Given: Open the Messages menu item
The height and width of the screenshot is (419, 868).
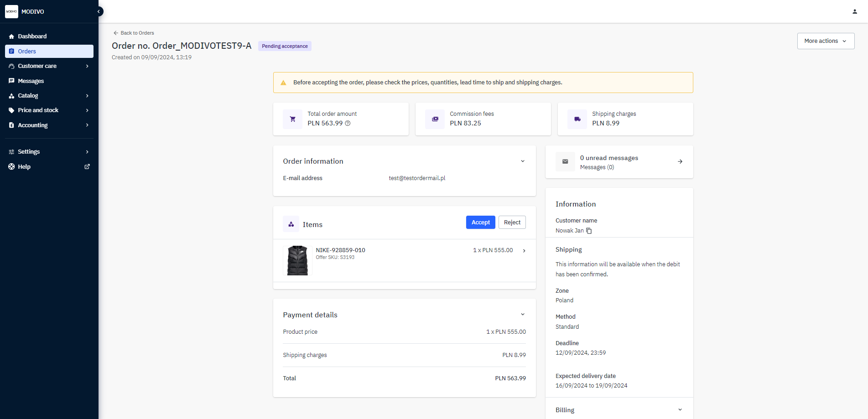Looking at the screenshot, I should pyautogui.click(x=31, y=81).
